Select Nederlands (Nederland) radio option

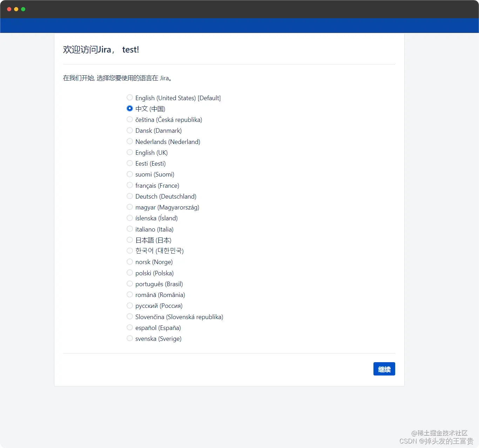click(x=130, y=141)
